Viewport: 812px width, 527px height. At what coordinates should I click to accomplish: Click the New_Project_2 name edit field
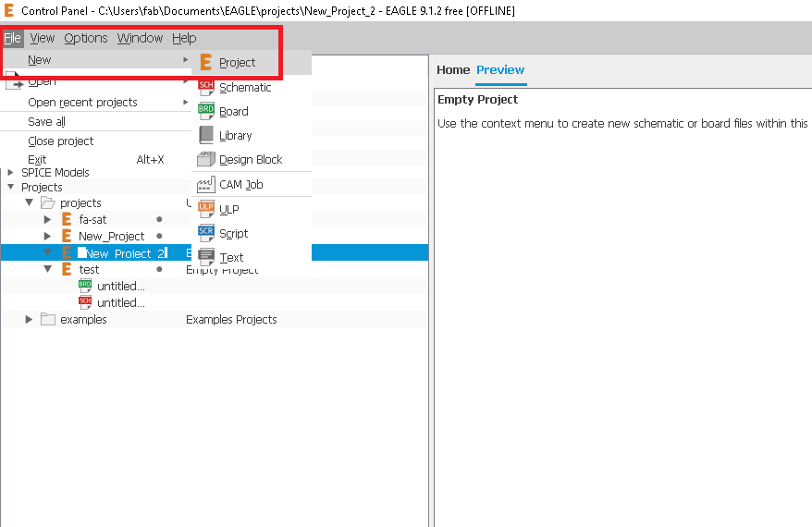coord(123,253)
